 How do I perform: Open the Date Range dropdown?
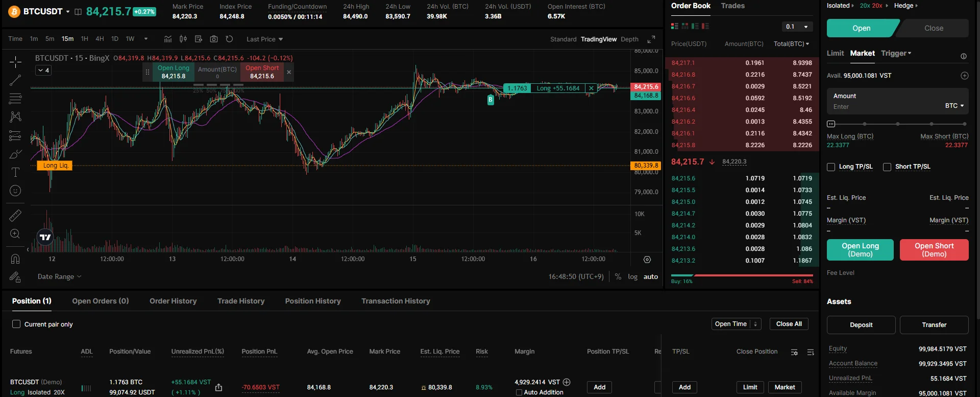(59, 276)
